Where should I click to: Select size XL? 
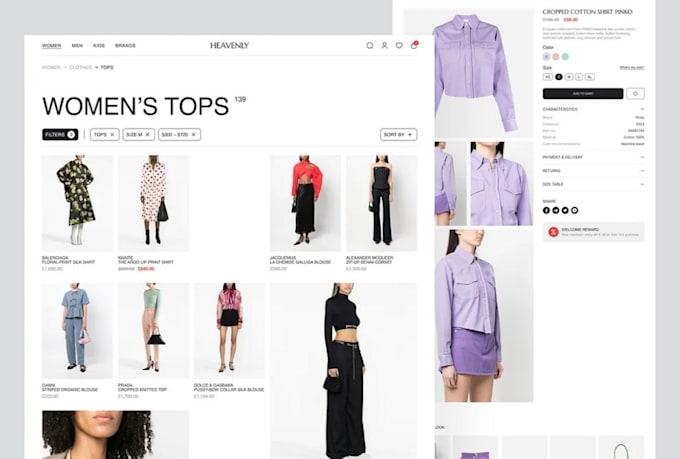click(x=589, y=77)
